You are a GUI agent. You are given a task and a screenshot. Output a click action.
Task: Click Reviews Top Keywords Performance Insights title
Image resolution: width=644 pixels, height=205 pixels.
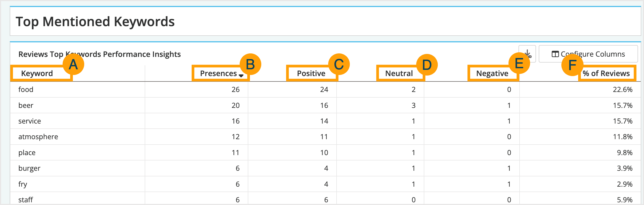tap(99, 54)
